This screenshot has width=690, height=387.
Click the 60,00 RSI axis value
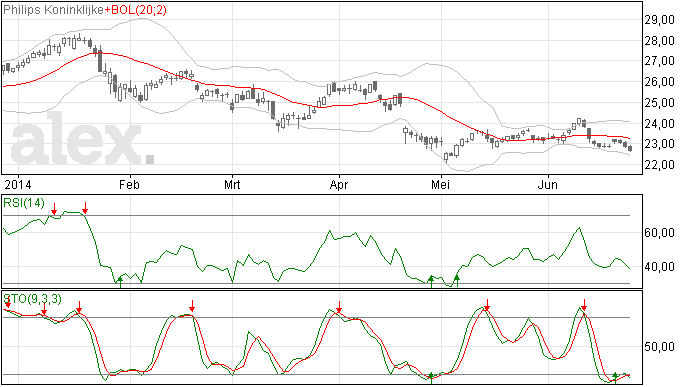(659, 232)
